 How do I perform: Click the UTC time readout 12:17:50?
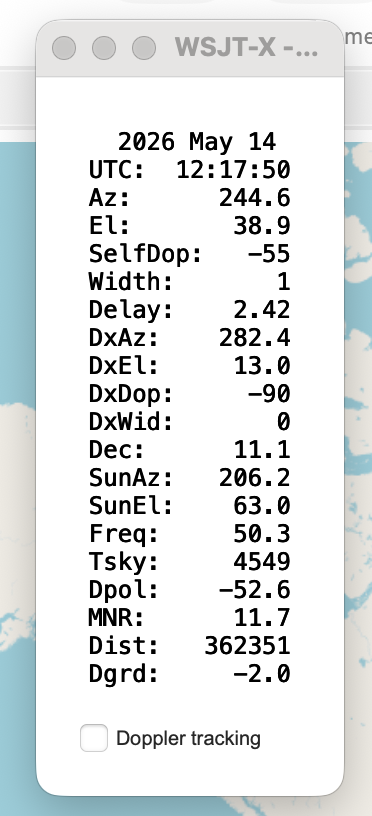[233, 170]
